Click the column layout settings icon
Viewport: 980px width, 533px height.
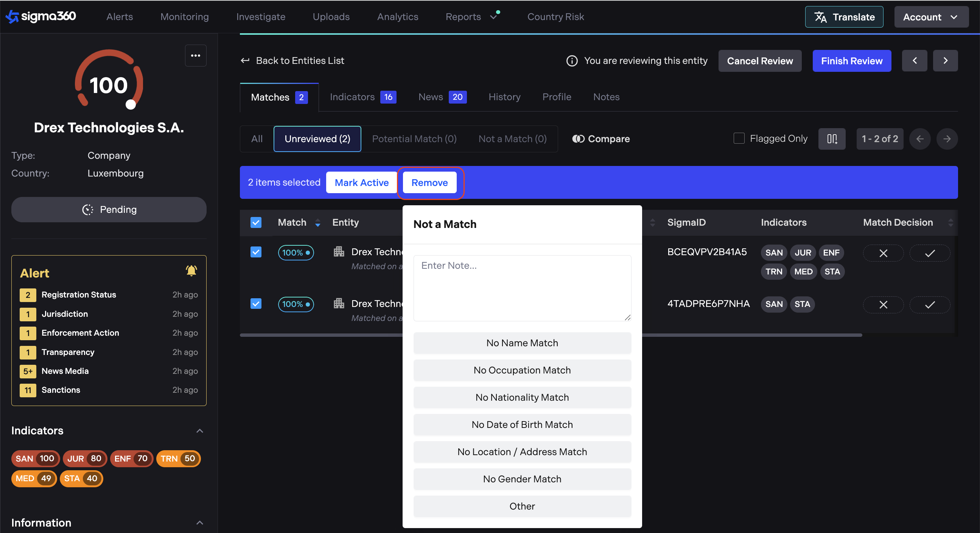pyautogui.click(x=832, y=139)
